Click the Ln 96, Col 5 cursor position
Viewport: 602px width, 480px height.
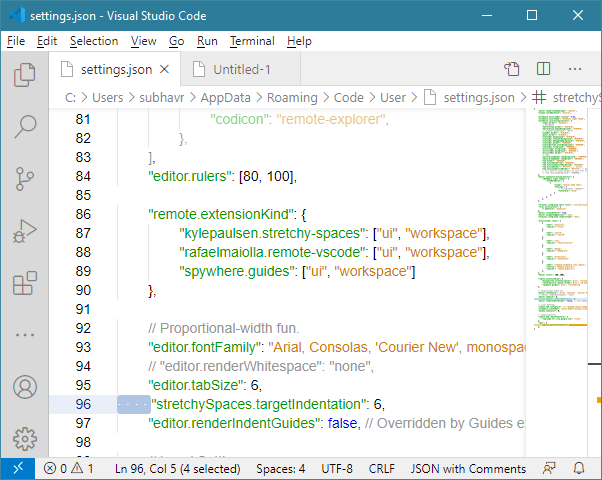click(x=178, y=468)
